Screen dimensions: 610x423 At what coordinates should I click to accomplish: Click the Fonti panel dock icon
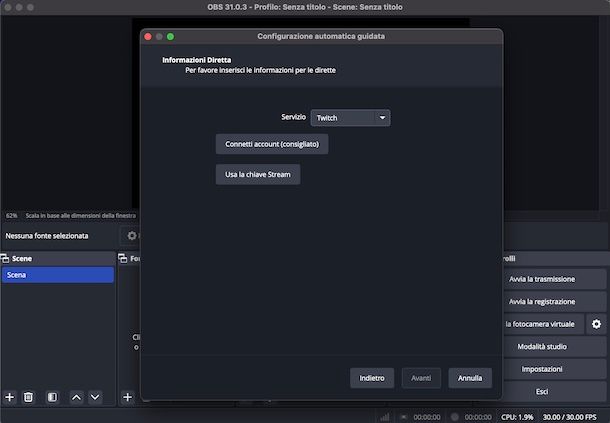point(123,258)
